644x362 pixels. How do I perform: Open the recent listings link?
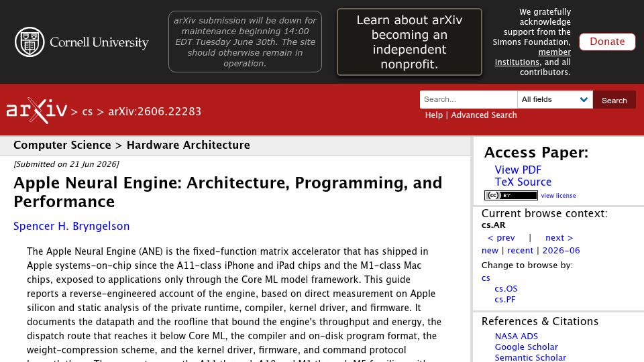pos(520,250)
